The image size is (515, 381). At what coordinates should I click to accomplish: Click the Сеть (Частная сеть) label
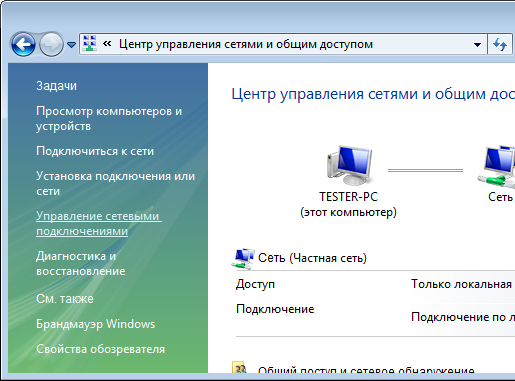coord(312,258)
